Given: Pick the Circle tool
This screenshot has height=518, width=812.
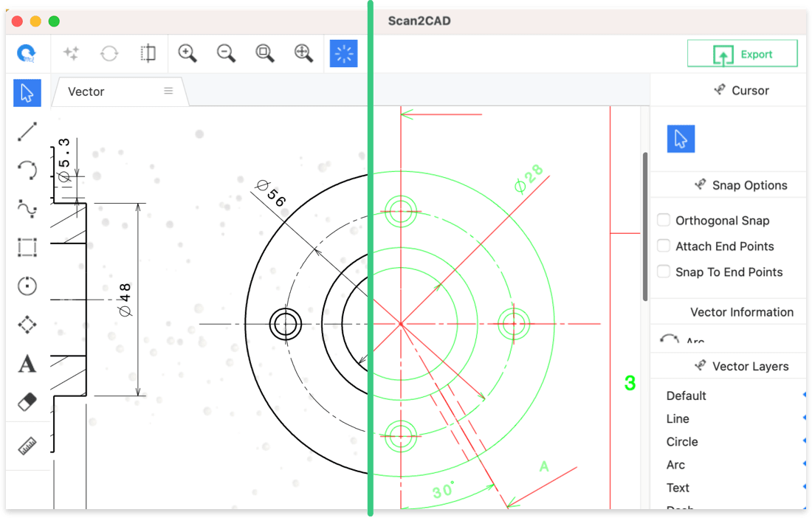Looking at the screenshot, I should (x=27, y=286).
